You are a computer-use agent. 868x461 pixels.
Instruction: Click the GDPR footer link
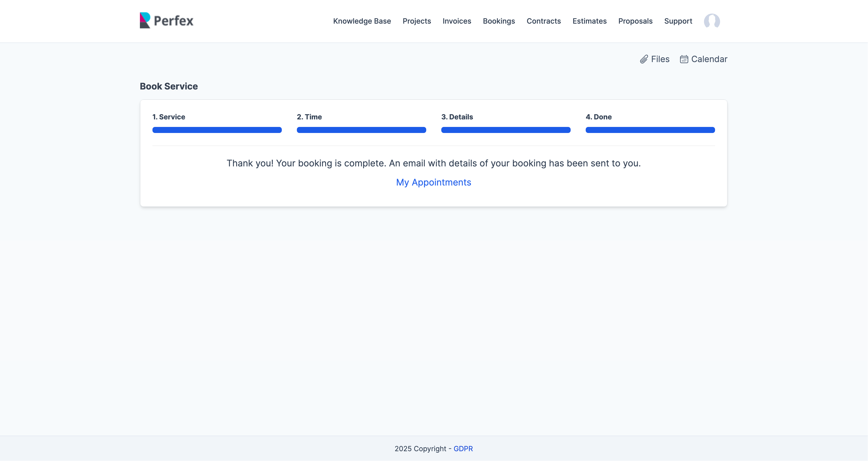463,448
